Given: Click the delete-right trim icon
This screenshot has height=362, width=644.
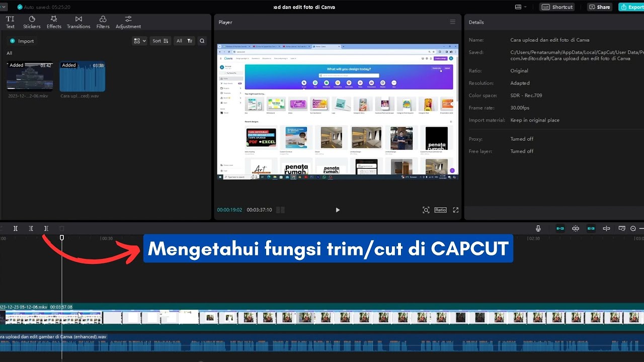Looking at the screenshot, I should pyautogui.click(x=46, y=228).
